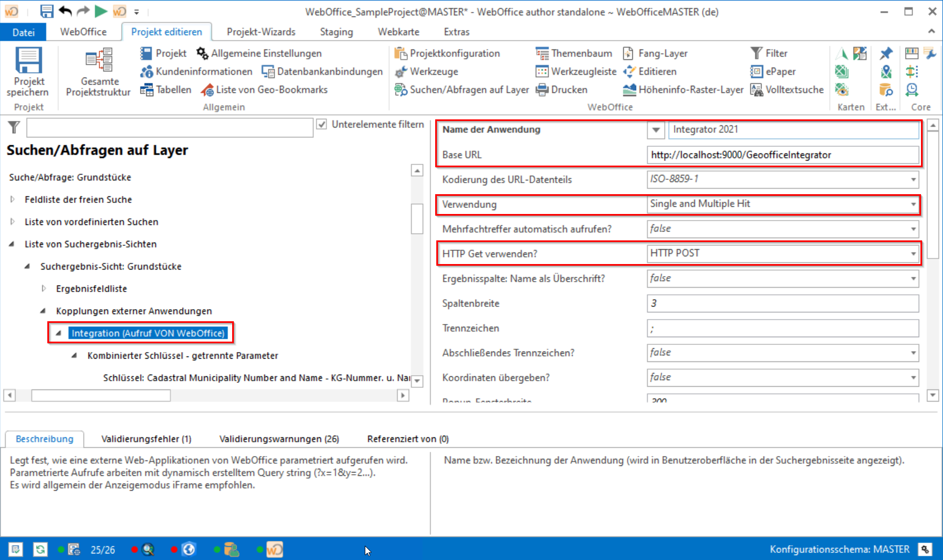Collapse the Kopplungen externer Anwendungen node

tap(43, 311)
